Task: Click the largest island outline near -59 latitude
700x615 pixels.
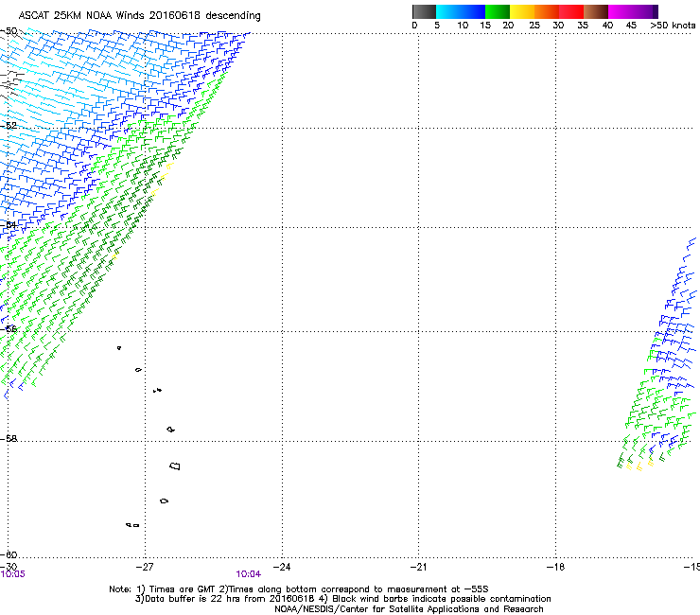Action: tap(175, 466)
